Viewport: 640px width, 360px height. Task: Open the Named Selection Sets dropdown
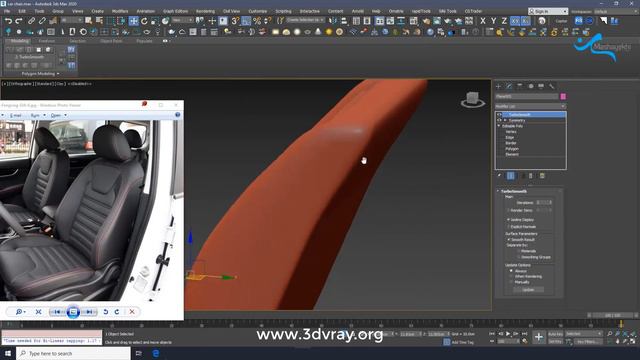click(x=304, y=20)
